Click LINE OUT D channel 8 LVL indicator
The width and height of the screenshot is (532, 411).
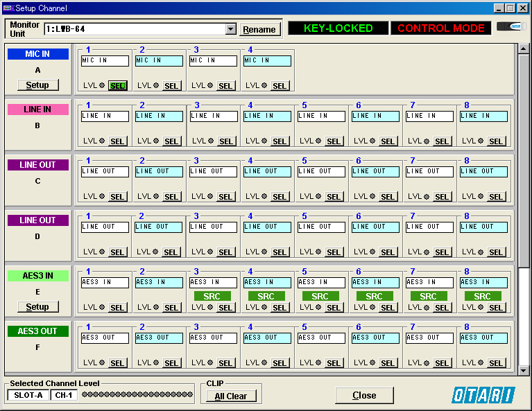pos(481,252)
